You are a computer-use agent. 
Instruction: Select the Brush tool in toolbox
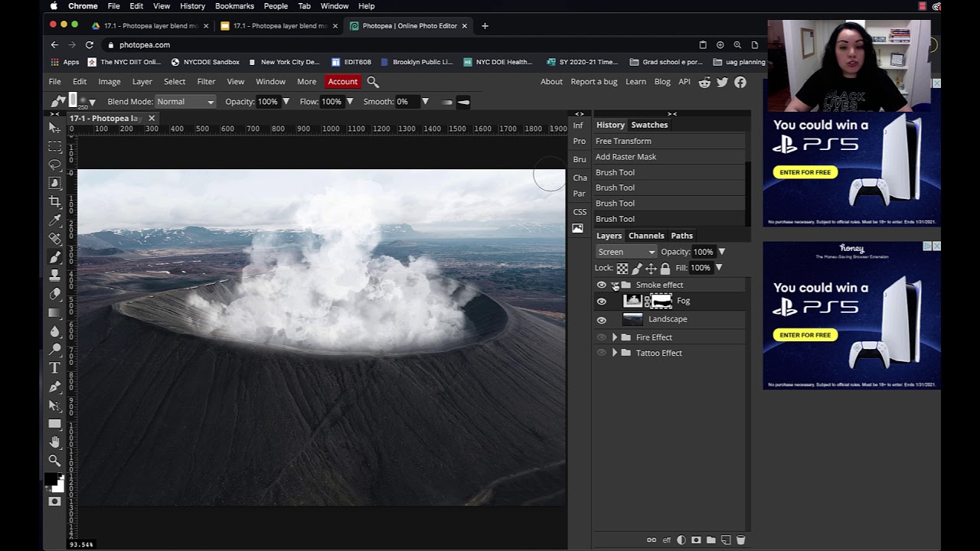pos(54,257)
